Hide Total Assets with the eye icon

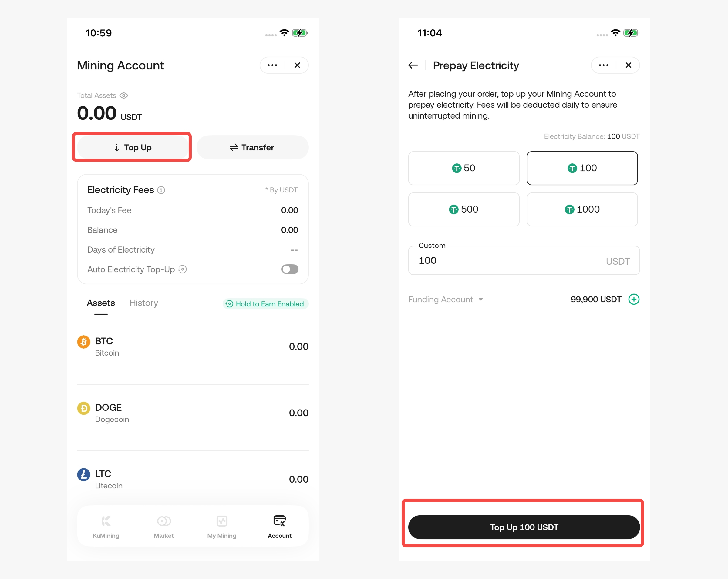point(124,95)
